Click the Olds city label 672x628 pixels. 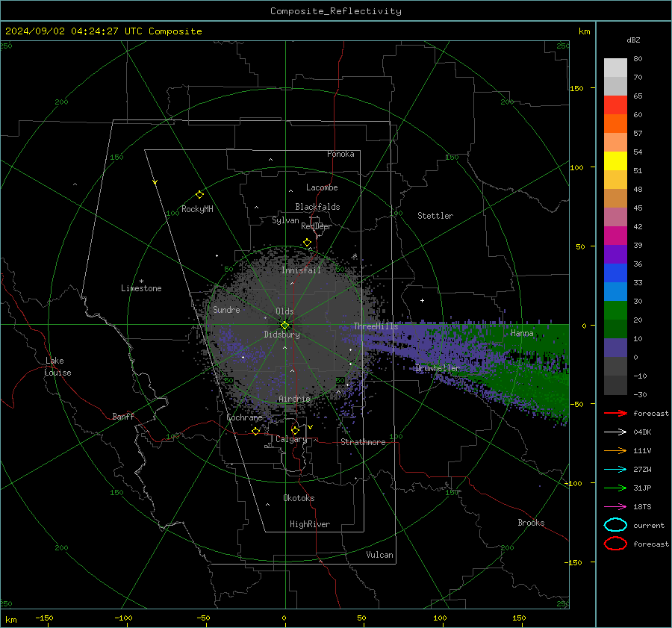284,311
